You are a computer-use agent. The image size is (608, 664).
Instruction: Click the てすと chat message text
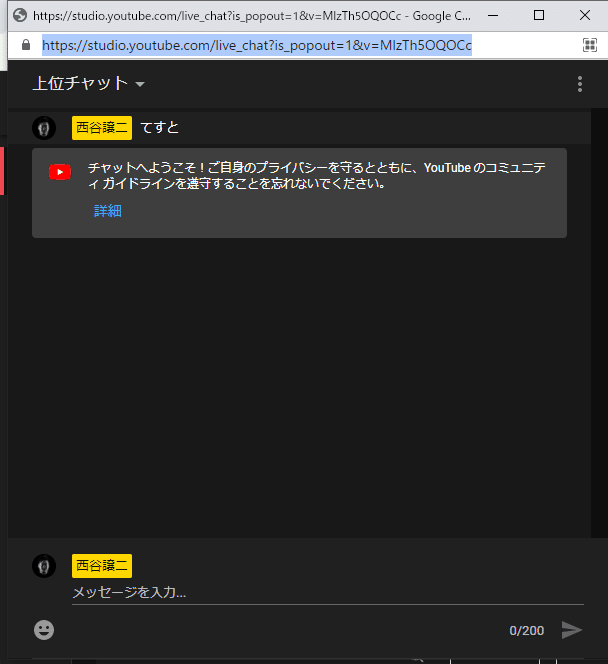click(x=160, y=128)
